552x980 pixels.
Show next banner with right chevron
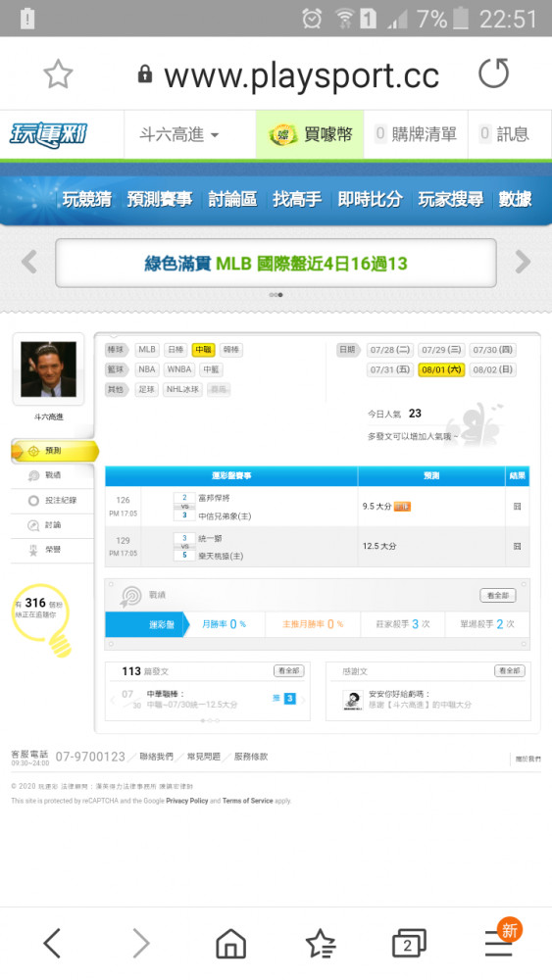tap(523, 262)
